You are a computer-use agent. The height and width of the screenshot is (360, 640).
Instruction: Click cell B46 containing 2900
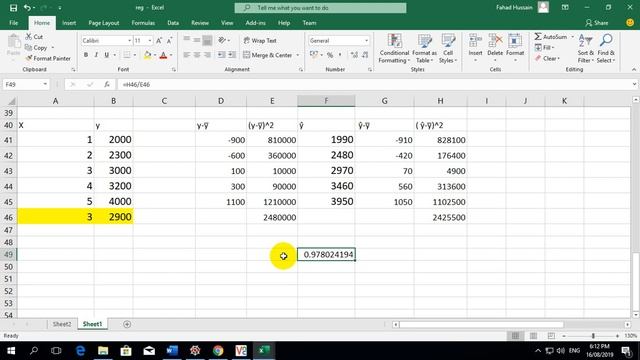[x=113, y=217]
